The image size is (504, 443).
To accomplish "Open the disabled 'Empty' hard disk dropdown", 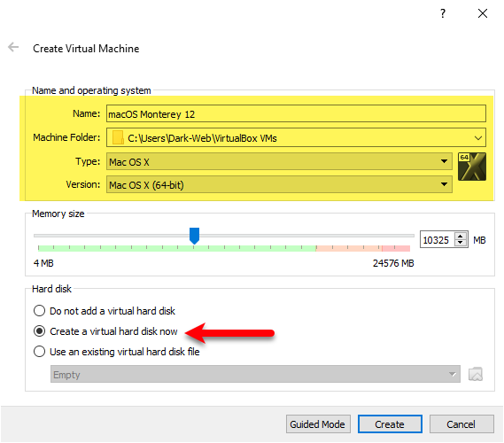I will 255,374.
